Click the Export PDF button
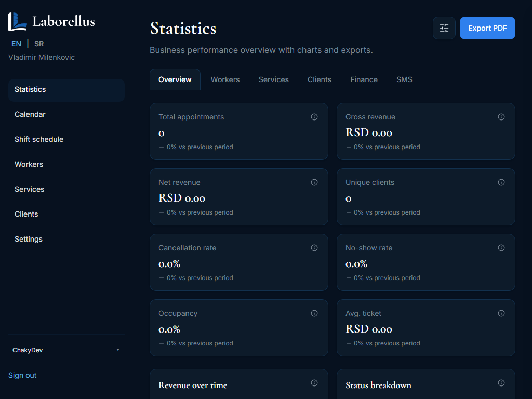The width and height of the screenshot is (532, 399). coord(487,28)
